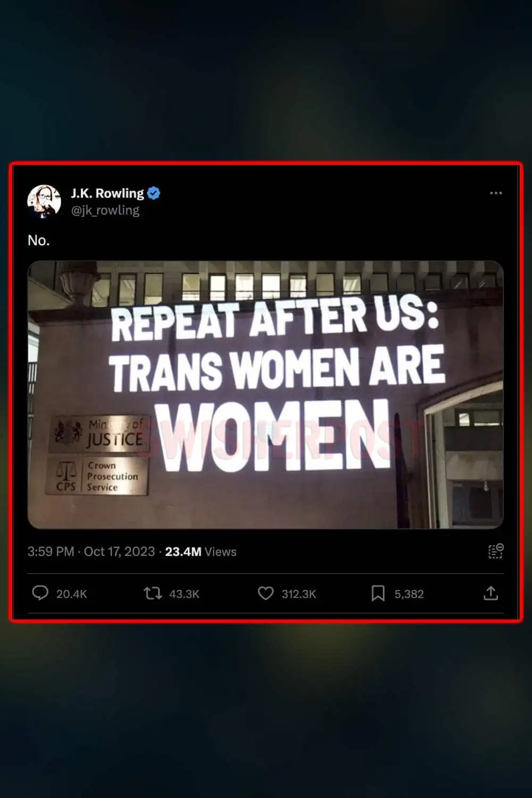Viewport: 532px width, 798px height.
Task: Click the 43.3K reposts count
Action: coord(184,594)
